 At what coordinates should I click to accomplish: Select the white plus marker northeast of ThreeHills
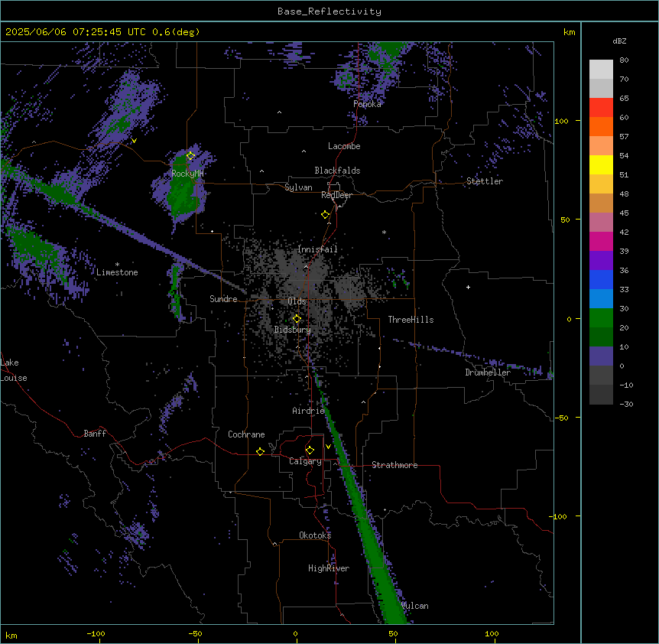click(468, 287)
